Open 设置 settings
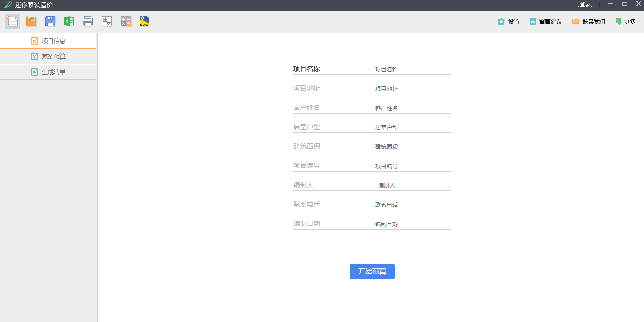Viewport: 644px width, 322px height. coord(508,22)
